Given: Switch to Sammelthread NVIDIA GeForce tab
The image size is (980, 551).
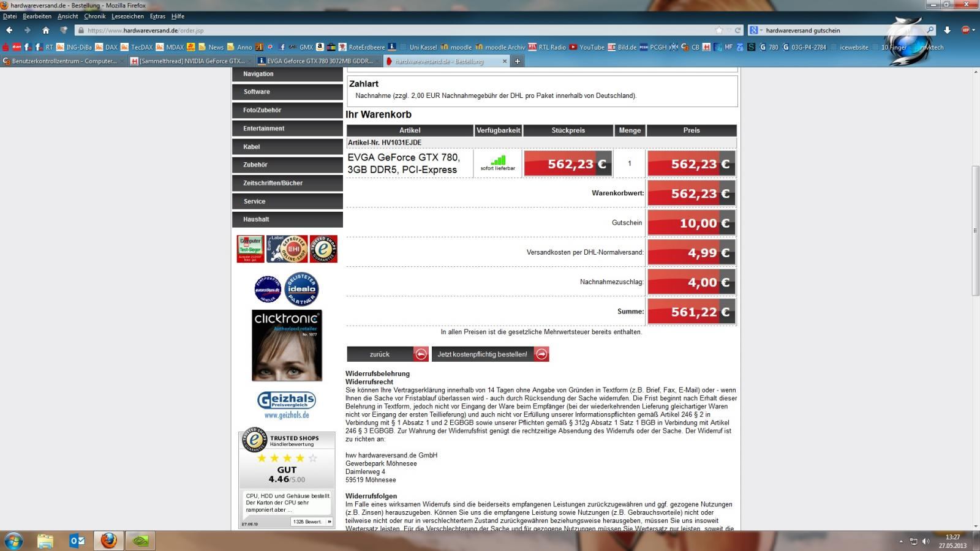Looking at the screenshot, I should coord(191,61).
